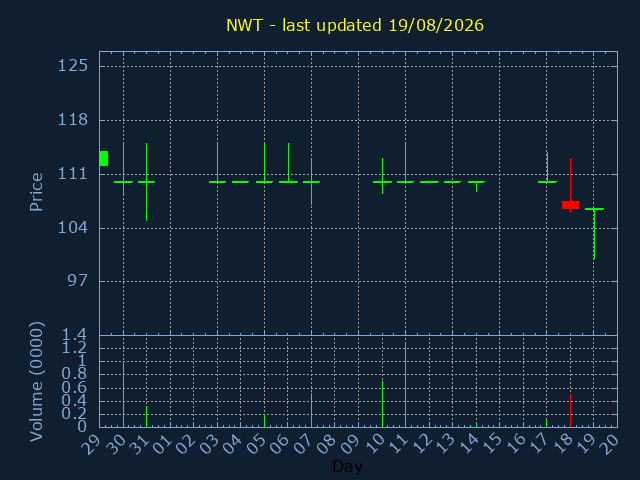This screenshot has height=480, width=640.
Task: Select the day 06 price candlestick
Action: pyautogui.click(x=289, y=163)
